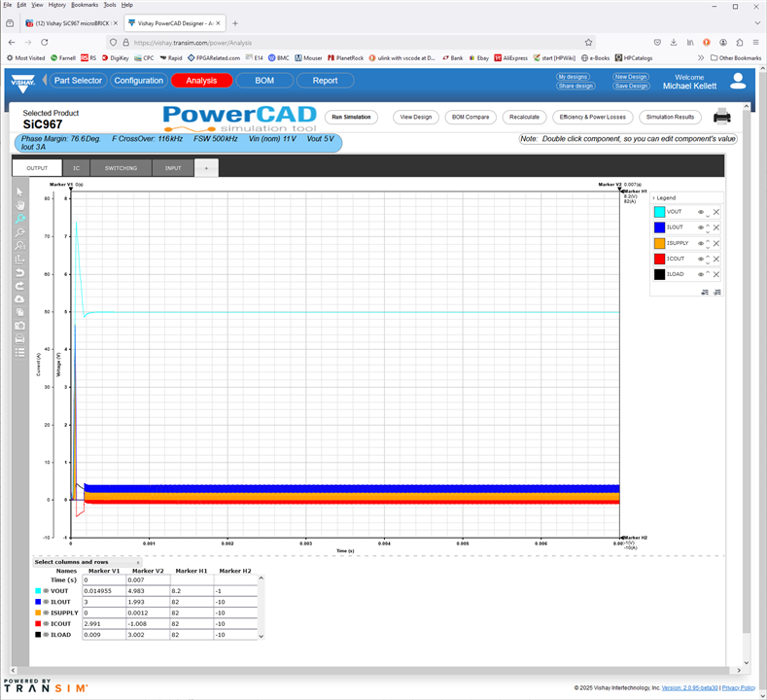Image resolution: width=767 pixels, height=700 pixels.
Task: Toggle VOUT visibility in the legend
Action: [701, 212]
